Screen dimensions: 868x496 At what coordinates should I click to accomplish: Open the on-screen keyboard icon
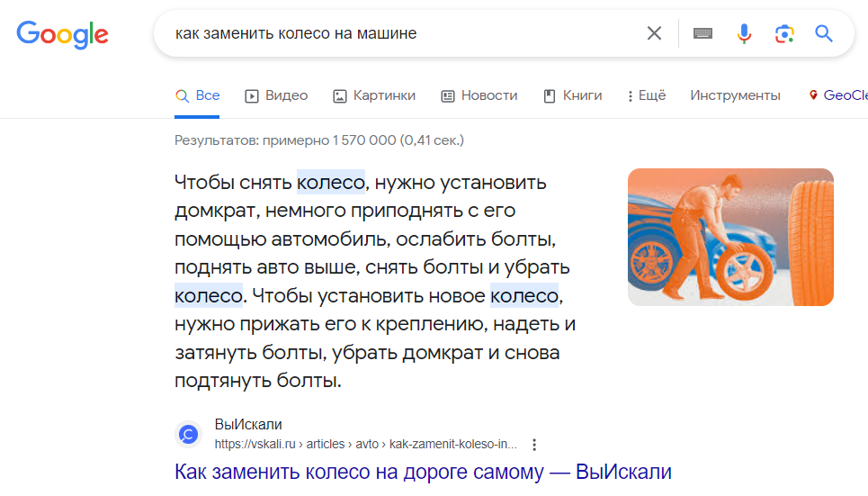coord(702,33)
